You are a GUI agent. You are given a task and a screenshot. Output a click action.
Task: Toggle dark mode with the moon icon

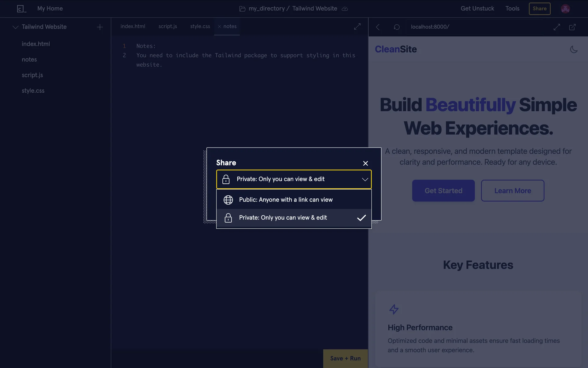tap(574, 49)
